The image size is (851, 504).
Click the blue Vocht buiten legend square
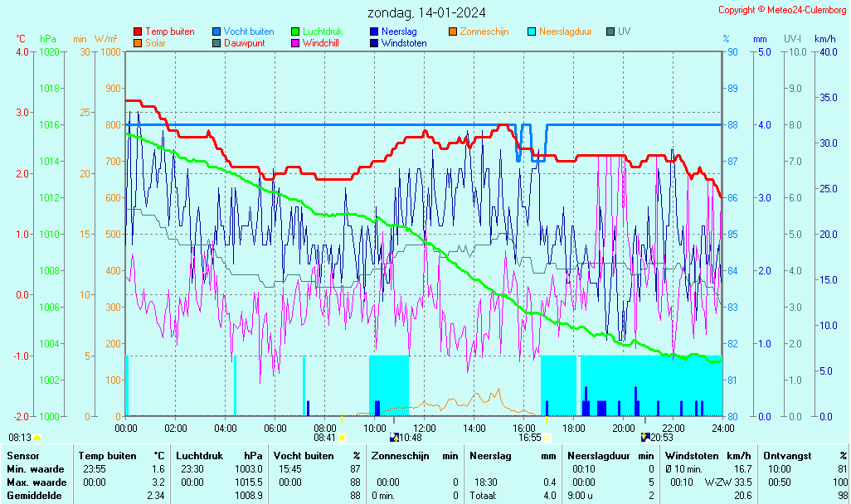216,31
